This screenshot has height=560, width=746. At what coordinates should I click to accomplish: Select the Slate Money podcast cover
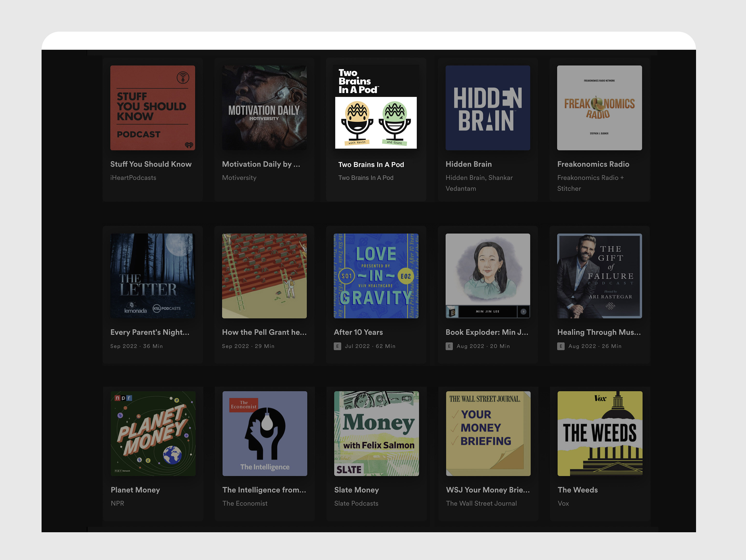(x=376, y=433)
